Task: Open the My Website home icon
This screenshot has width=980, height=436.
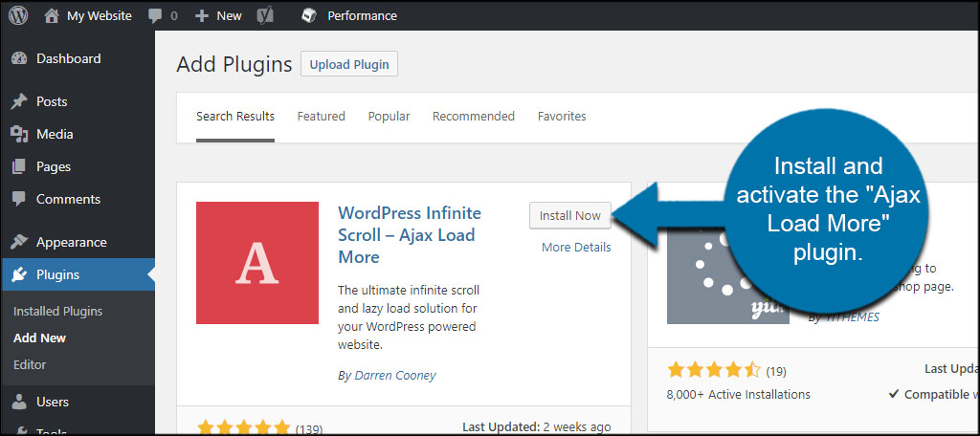Action: (52, 15)
